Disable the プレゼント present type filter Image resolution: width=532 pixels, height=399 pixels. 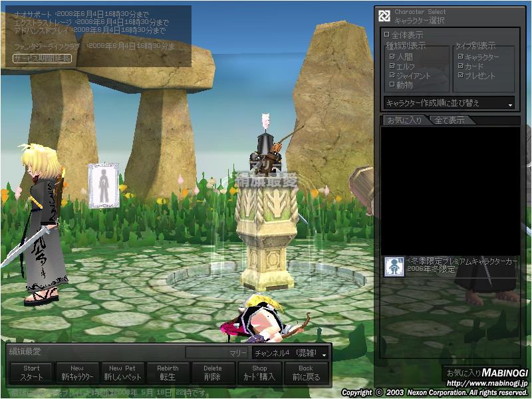[460, 76]
